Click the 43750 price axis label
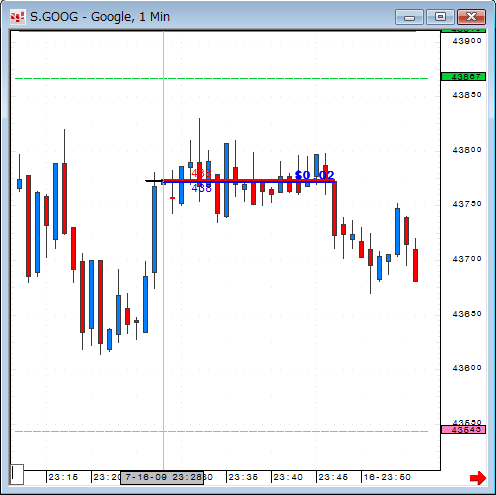 pos(467,204)
